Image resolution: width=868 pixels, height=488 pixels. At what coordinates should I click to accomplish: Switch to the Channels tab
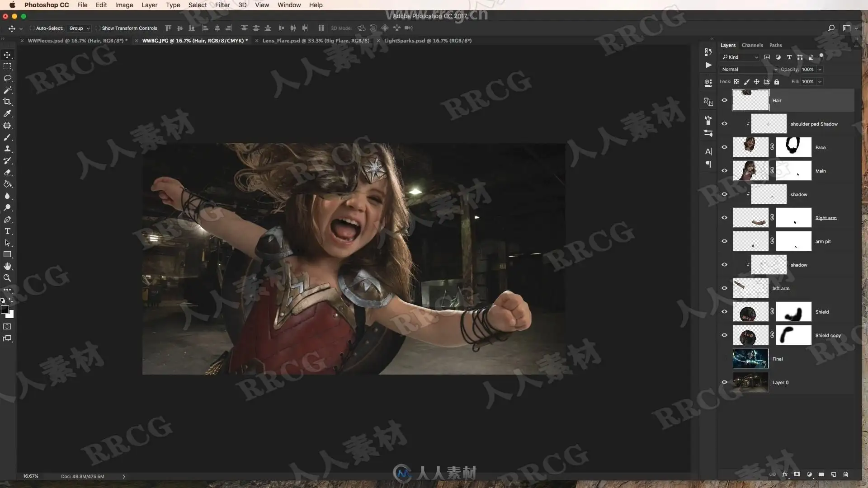(x=752, y=45)
